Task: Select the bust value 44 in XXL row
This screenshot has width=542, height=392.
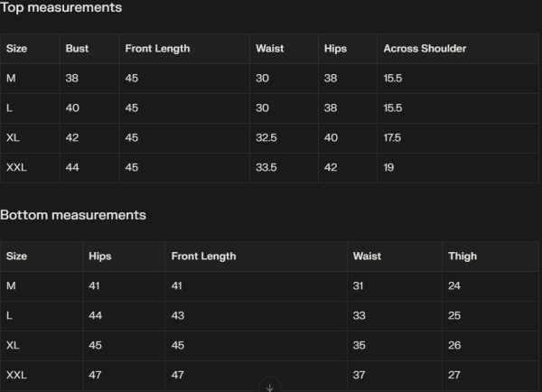Action: coord(72,168)
